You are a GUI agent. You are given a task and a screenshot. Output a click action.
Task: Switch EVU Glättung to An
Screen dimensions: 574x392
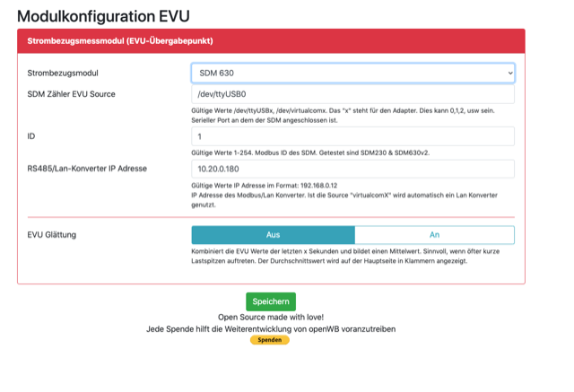click(434, 235)
